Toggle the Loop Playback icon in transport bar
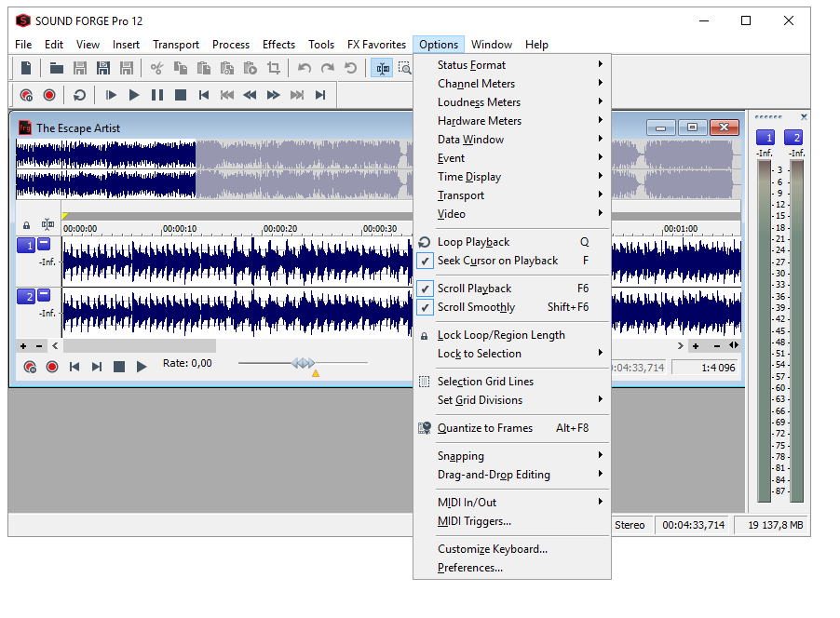This screenshot has width=840, height=618. (79, 95)
